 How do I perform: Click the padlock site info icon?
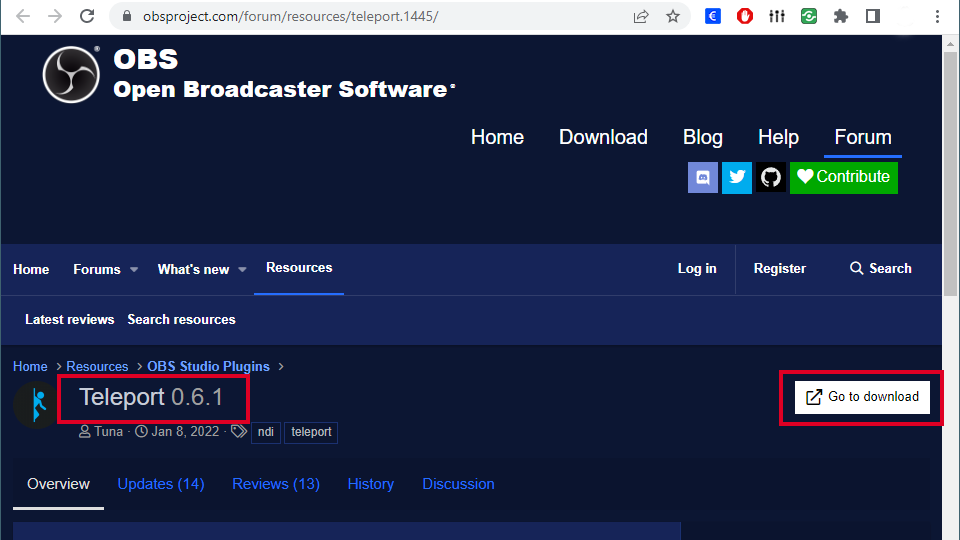127,17
